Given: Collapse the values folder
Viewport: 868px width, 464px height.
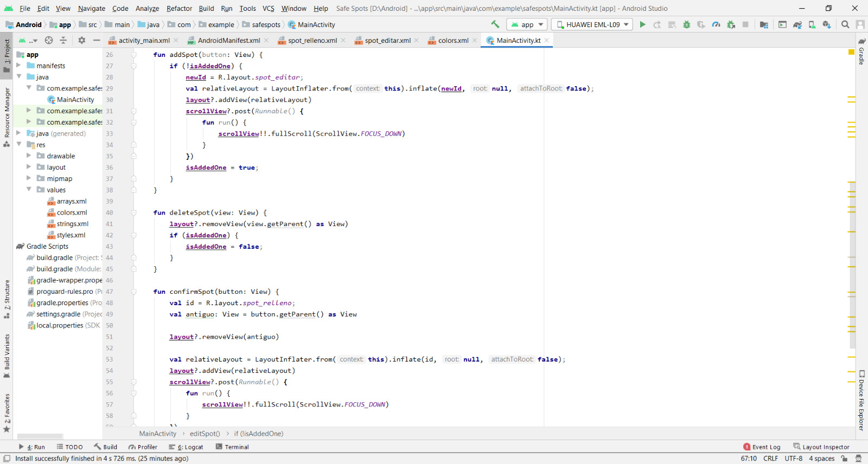Looking at the screenshot, I should pos(29,190).
